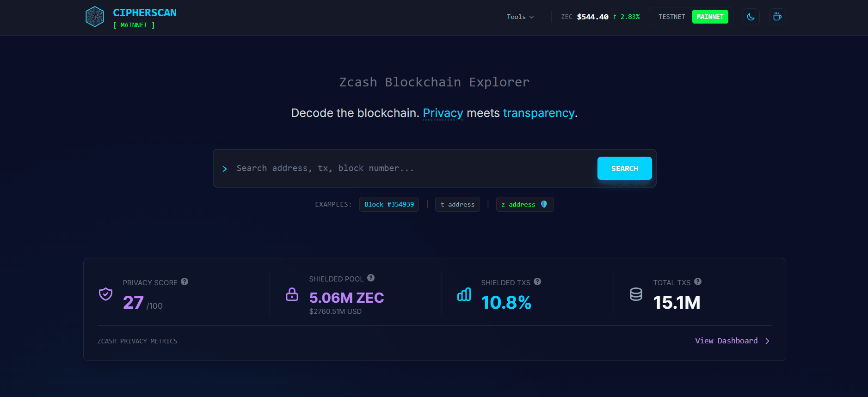The image size is (868, 397).
Task: Click the padlock shielded pool icon
Action: (x=292, y=294)
